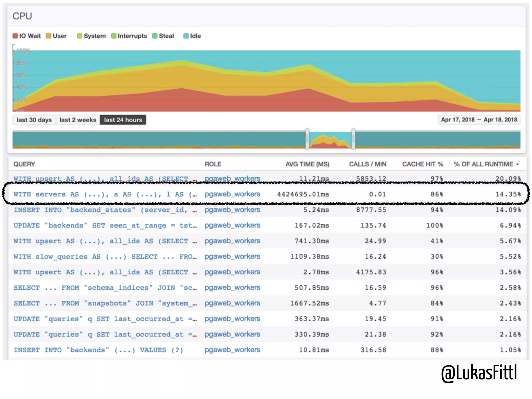Select the last 30 days range

tap(34, 120)
